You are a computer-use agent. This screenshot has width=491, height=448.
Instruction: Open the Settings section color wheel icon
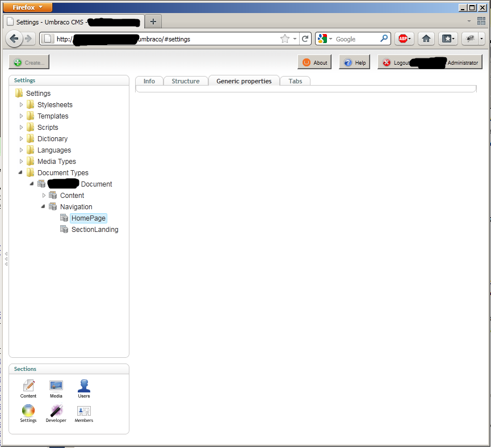click(28, 411)
